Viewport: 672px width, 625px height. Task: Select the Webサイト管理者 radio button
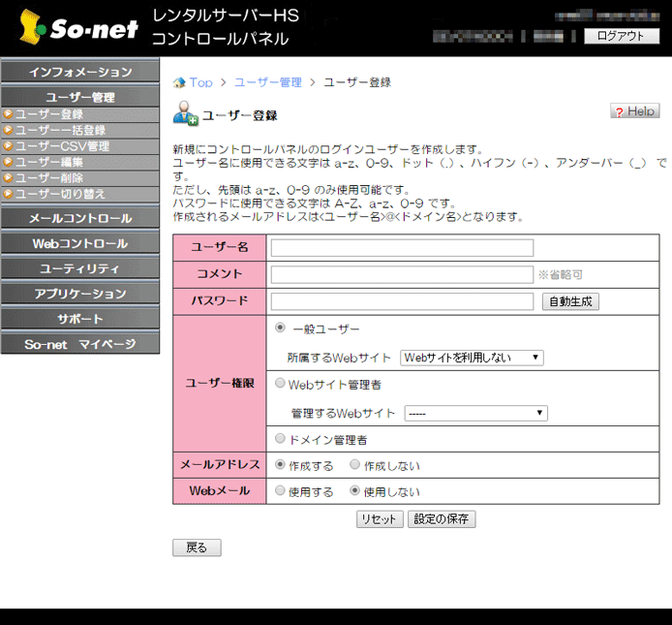tap(281, 384)
